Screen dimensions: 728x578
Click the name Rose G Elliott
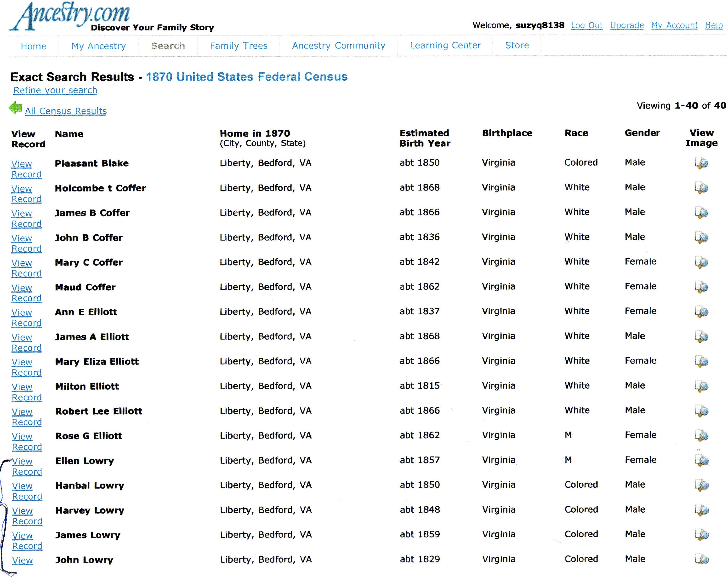(x=88, y=436)
